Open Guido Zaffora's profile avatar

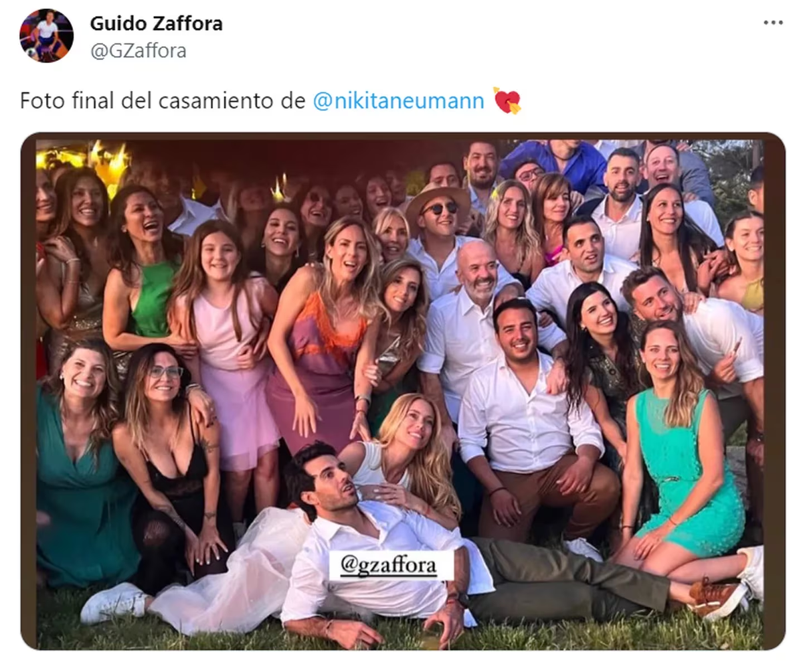click(x=46, y=35)
